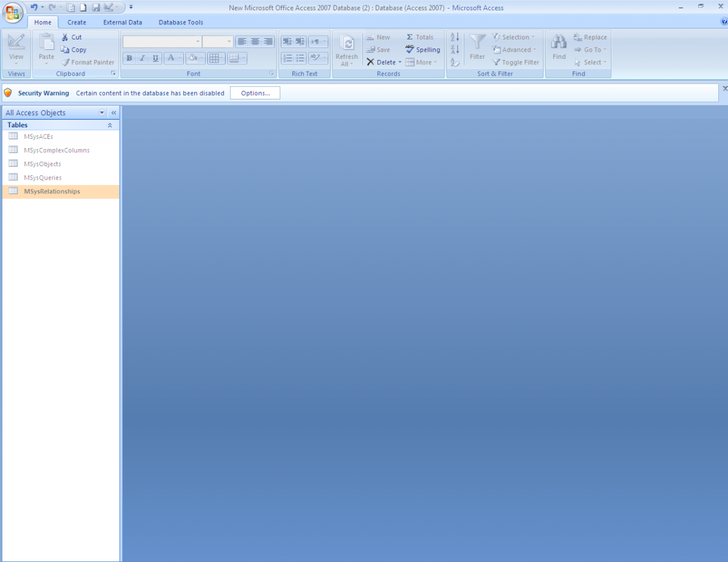
Task: Open the External Data tab
Action: coord(123,22)
